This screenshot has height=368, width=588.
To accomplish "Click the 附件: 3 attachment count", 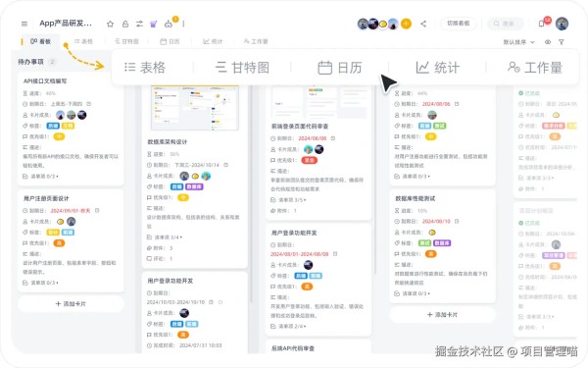I will [160, 248].
